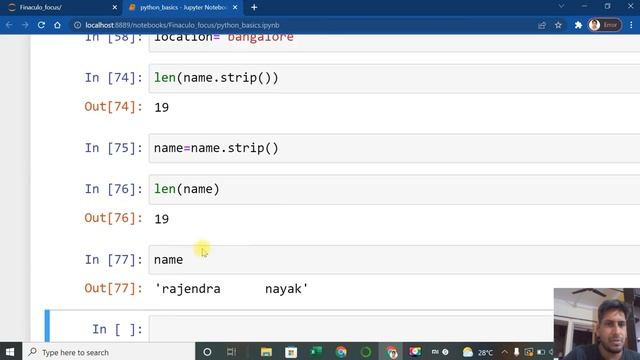Open Microsoft Store from the taskbar

click(291, 352)
